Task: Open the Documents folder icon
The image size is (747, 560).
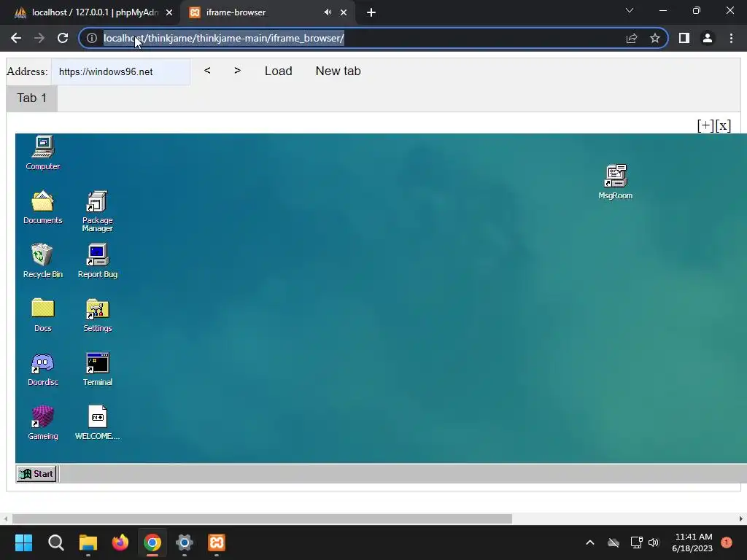Action: coord(43,207)
